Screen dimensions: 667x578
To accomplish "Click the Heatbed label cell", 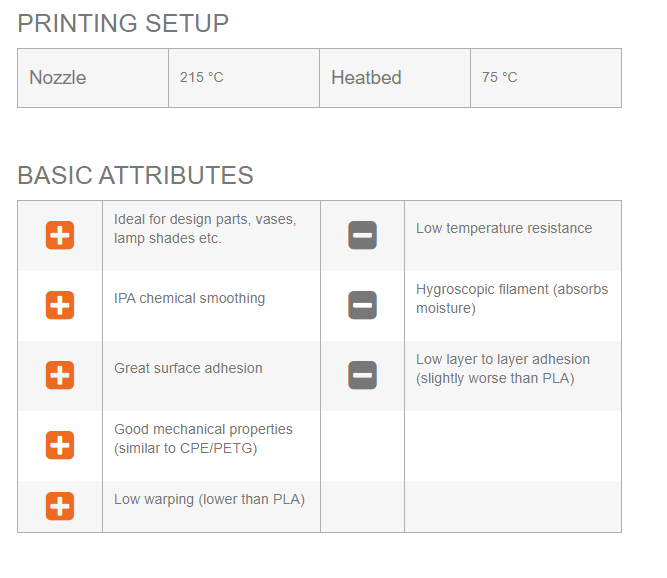I will tap(366, 78).
